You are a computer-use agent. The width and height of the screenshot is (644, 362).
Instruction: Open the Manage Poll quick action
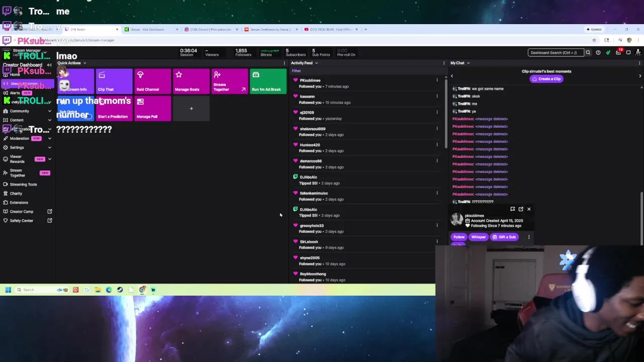(x=152, y=108)
